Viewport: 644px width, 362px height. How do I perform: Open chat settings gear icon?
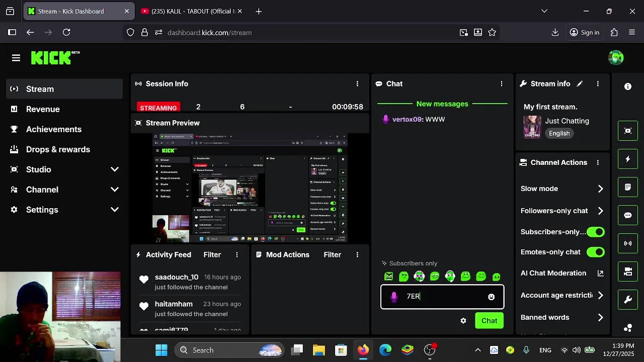click(463, 321)
